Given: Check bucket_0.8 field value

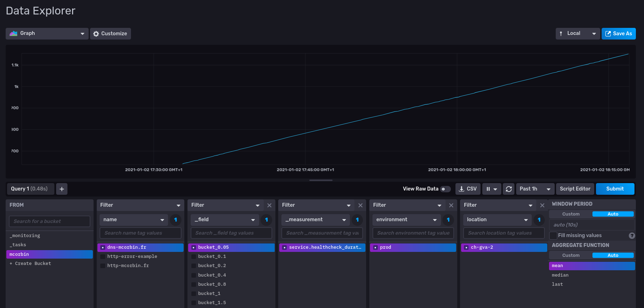Looking at the screenshot, I should 231,285.
